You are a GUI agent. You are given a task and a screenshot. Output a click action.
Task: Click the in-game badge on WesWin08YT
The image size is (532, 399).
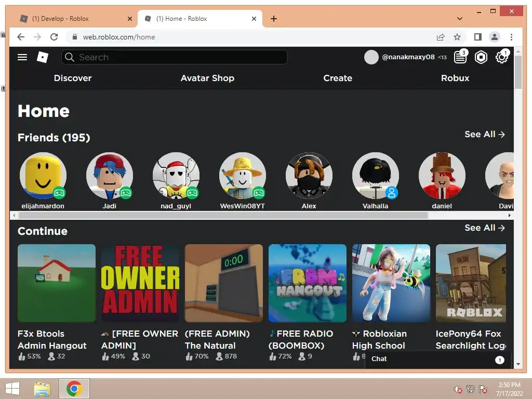pos(259,193)
